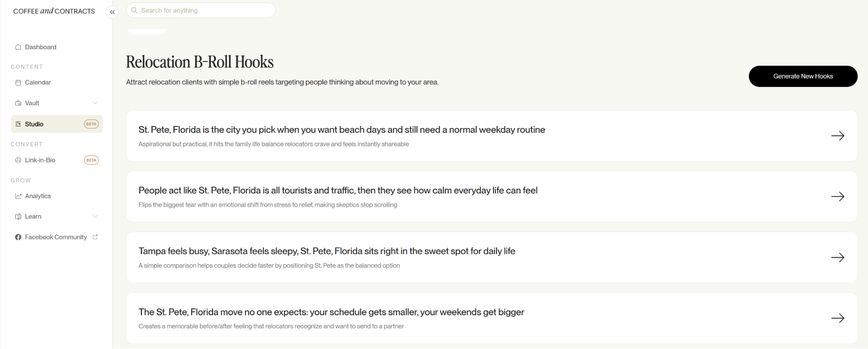Click the Calendar icon in sidebar
Viewport: 868px width, 349px height.
click(18, 83)
